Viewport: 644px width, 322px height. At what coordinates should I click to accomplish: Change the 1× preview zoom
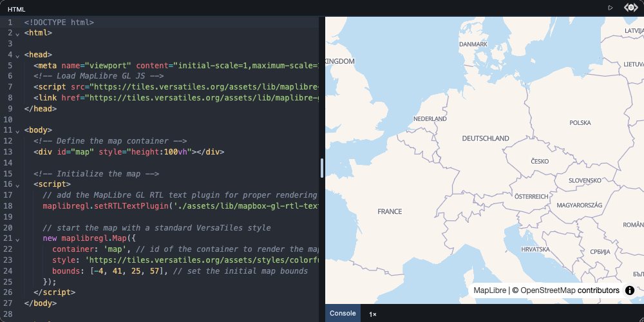(x=372, y=314)
